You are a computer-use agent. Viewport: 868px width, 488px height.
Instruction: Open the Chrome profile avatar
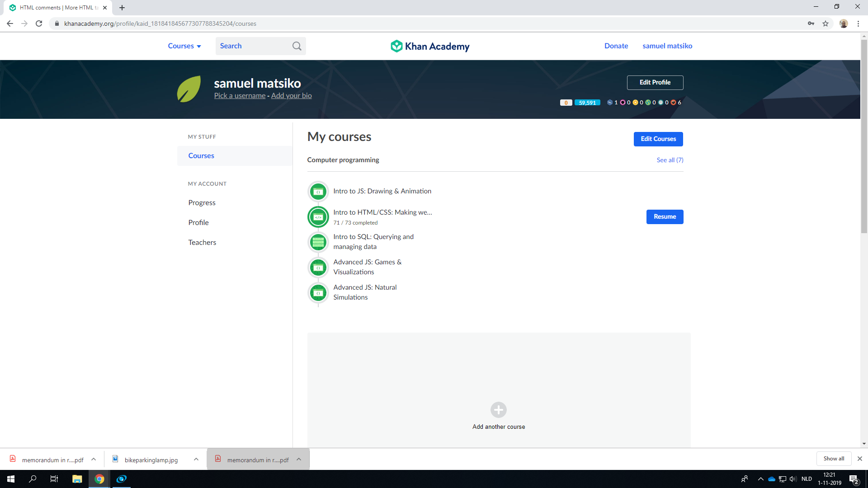pos(844,23)
